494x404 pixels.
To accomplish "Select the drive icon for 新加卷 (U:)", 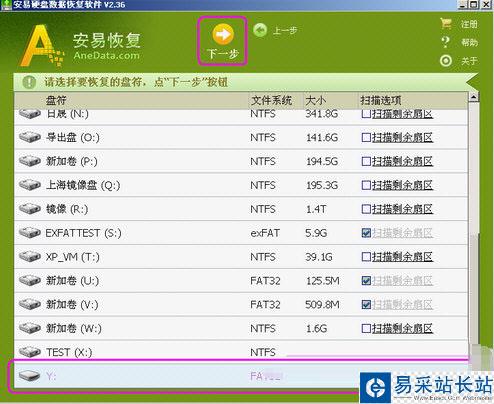I will tap(30, 280).
